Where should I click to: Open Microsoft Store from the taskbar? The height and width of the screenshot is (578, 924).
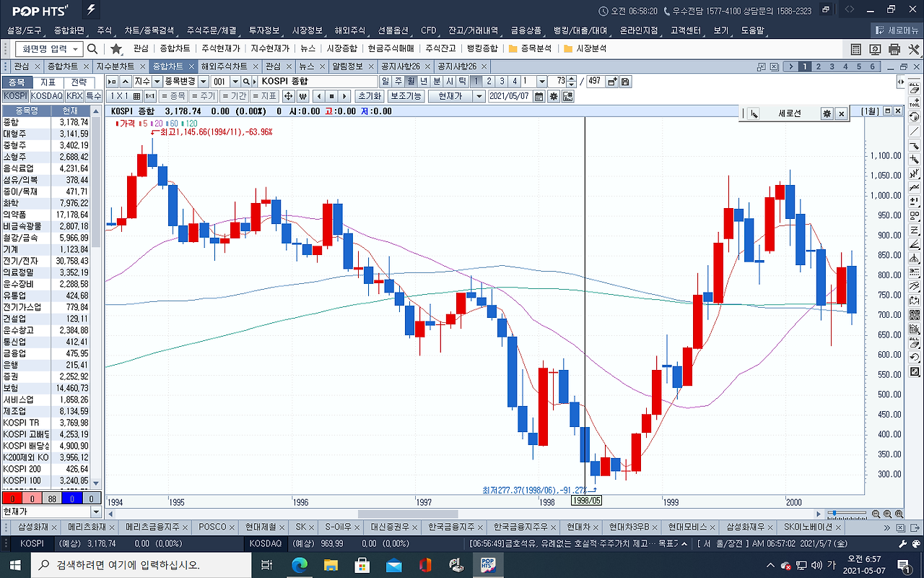click(x=362, y=564)
